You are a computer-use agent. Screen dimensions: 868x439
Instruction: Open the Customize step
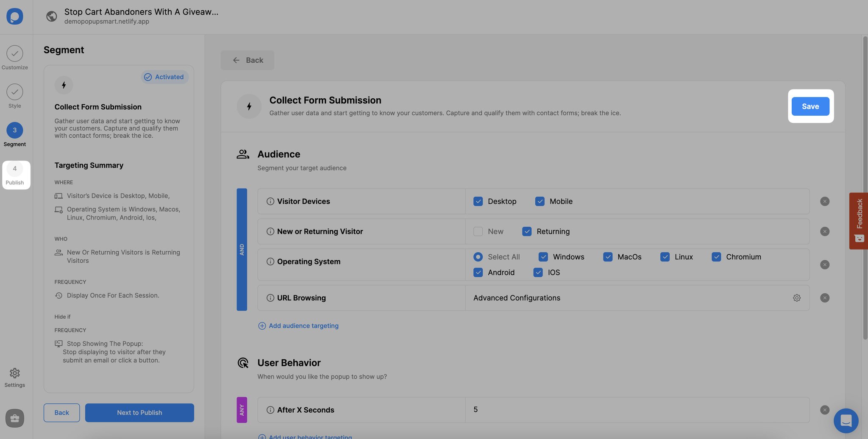pyautogui.click(x=15, y=58)
